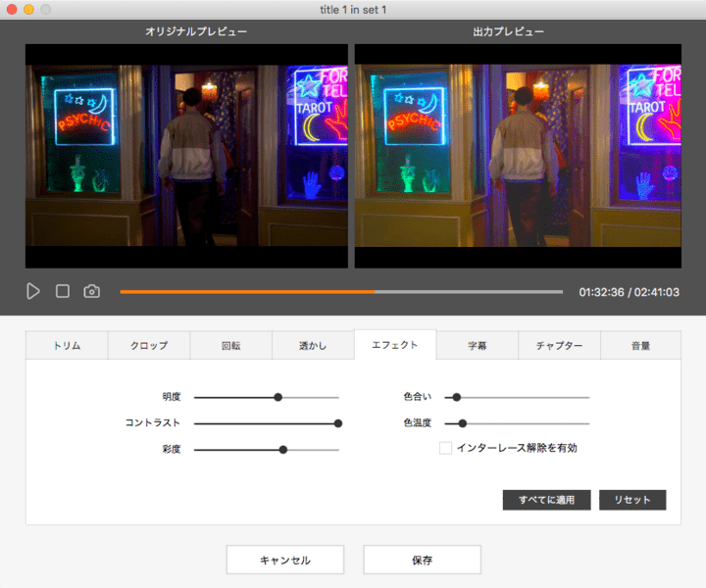This screenshot has height=588, width=706.
Task: Click the 彩度 slider handle
Action: [283, 450]
